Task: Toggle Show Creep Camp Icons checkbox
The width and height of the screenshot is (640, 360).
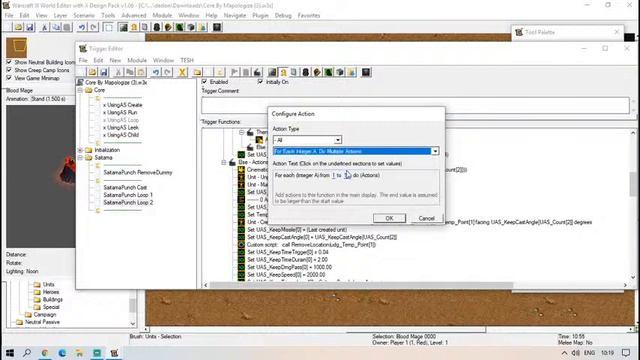Action: coord(9,70)
